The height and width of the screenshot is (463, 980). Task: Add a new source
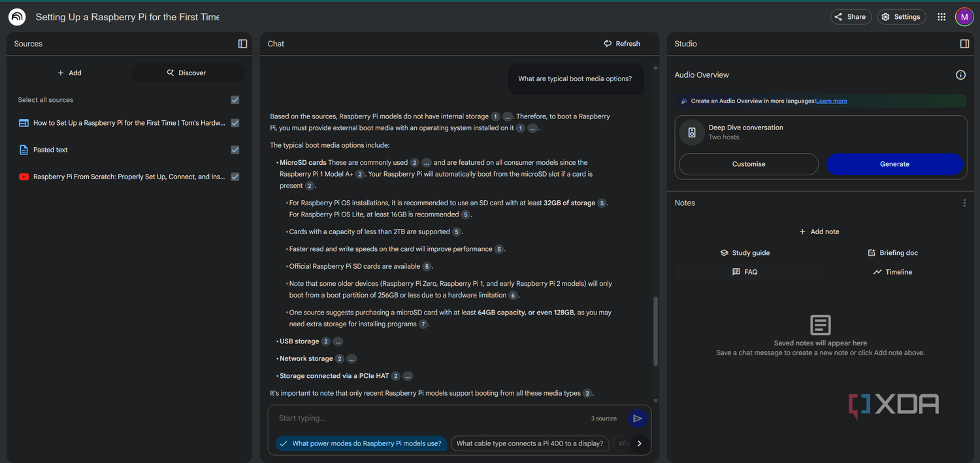click(x=69, y=73)
